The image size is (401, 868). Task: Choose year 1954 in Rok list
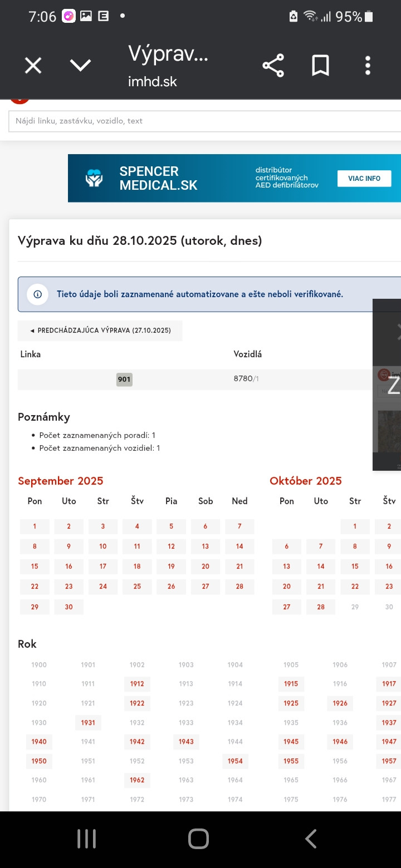[x=235, y=761]
